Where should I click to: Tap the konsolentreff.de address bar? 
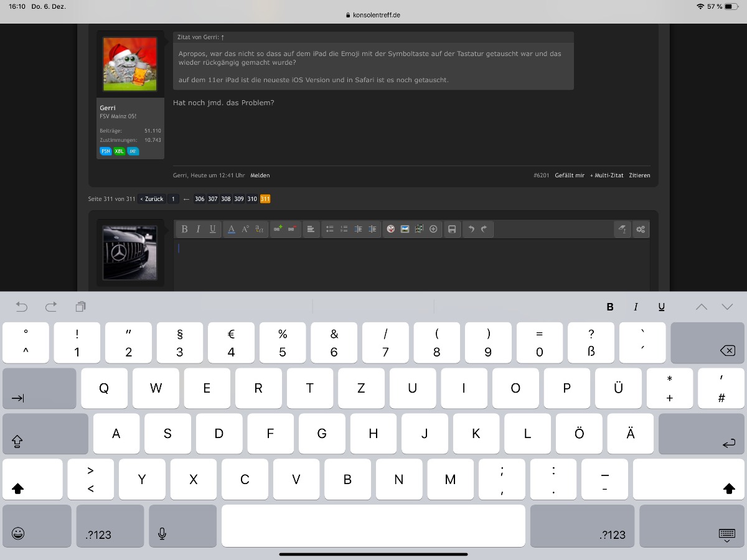(x=374, y=14)
